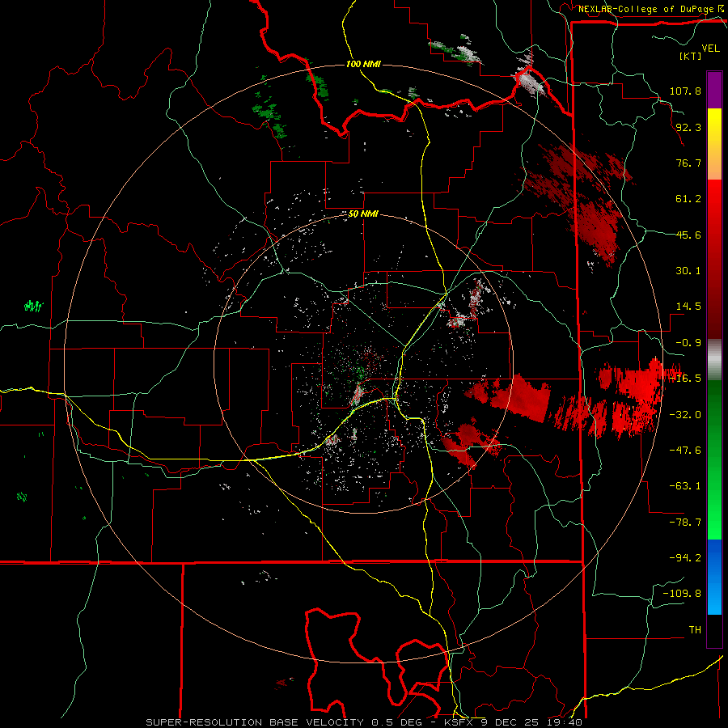Select the 92.3 scale label

click(x=688, y=127)
